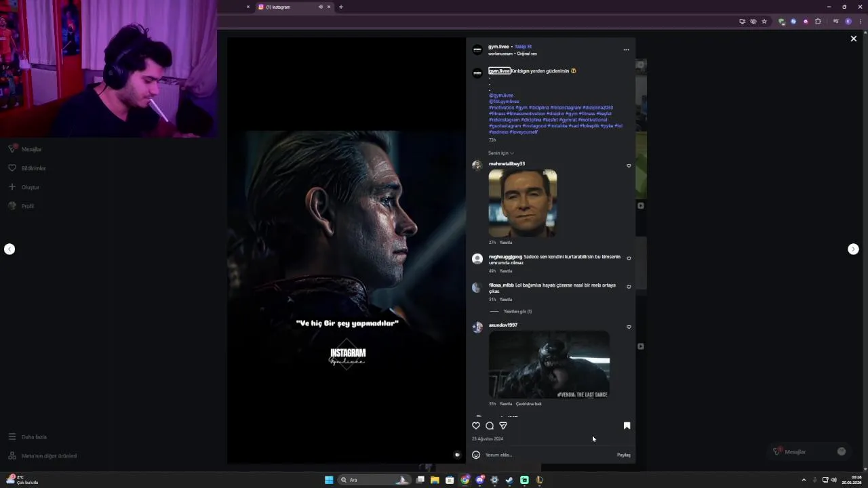The height and width of the screenshot is (488, 868).
Task: Open mehmetalibey33's profile from username
Action: pos(507,163)
